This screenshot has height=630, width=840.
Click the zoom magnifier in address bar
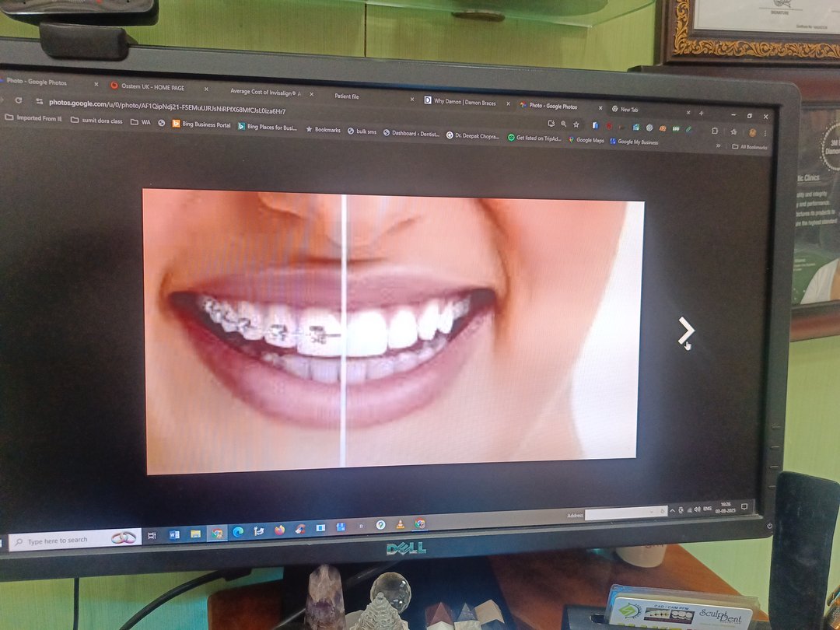[x=564, y=124]
